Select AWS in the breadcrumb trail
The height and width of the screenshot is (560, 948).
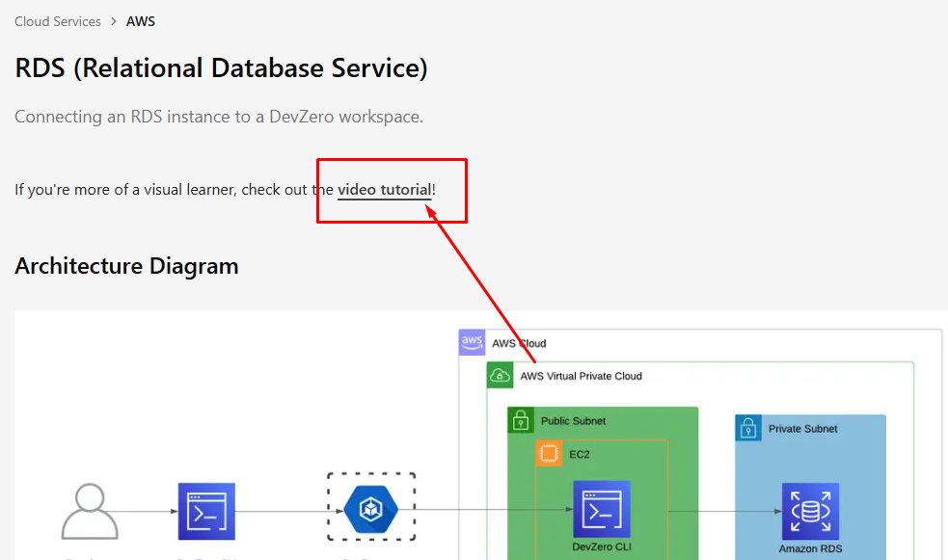141,21
